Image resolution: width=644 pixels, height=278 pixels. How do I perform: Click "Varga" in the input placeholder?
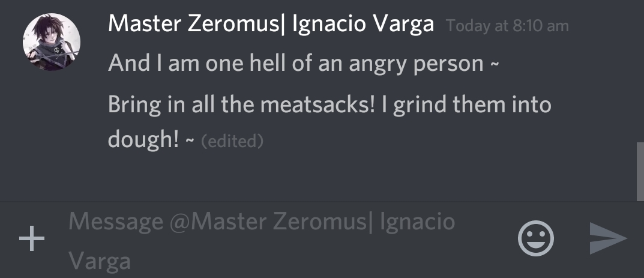(x=99, y=261)
